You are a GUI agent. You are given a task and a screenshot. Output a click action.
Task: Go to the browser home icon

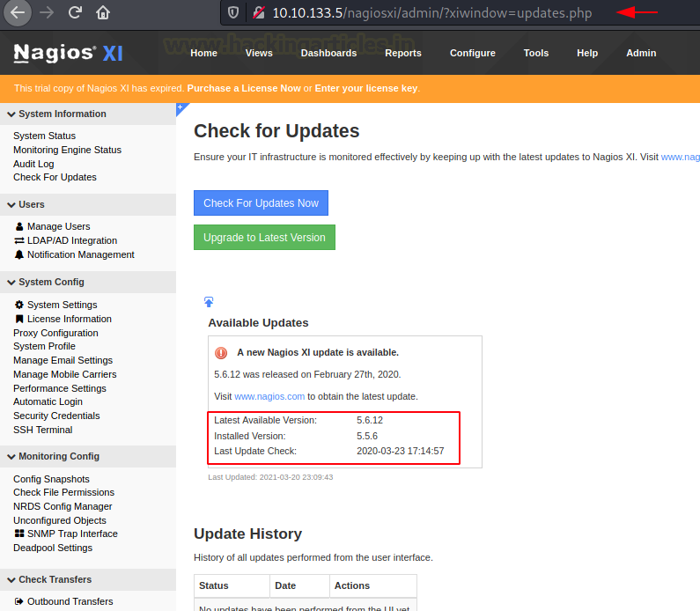103,12
